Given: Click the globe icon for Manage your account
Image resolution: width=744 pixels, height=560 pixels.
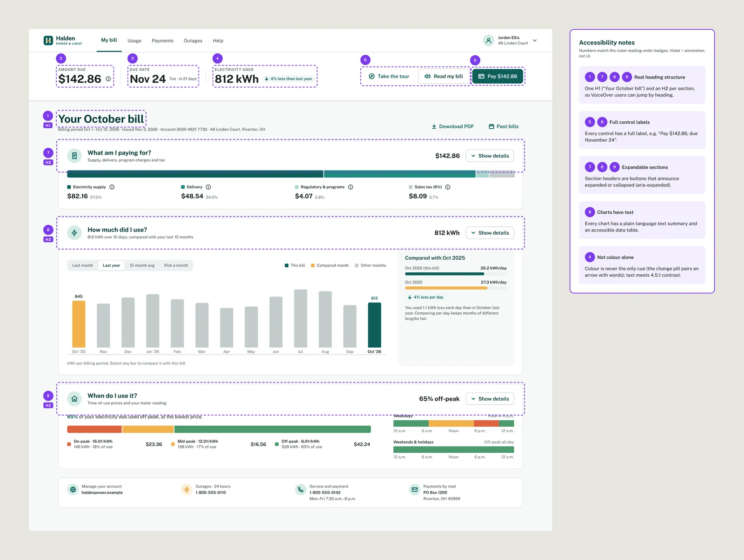Looking at the screenshot, I should pyautogui.click(x=73, y=489).
